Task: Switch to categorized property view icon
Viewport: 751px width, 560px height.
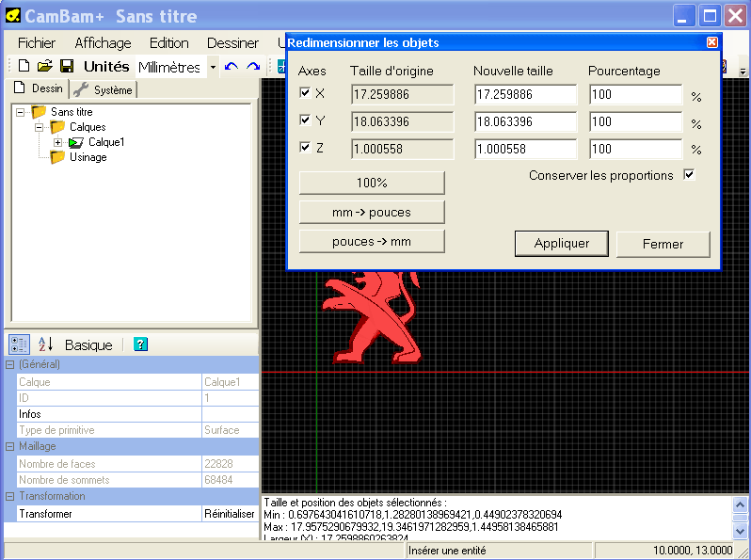Action: [19, 344]
